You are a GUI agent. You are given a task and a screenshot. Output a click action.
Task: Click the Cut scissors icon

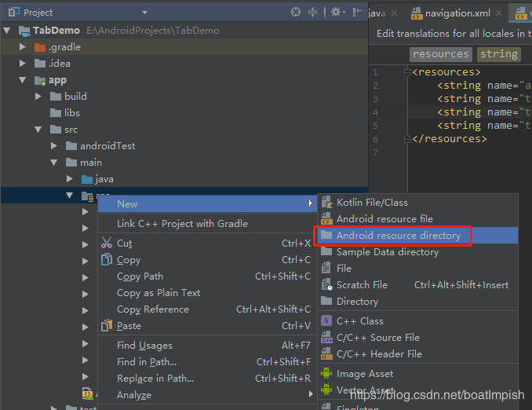tap(107, 243)
